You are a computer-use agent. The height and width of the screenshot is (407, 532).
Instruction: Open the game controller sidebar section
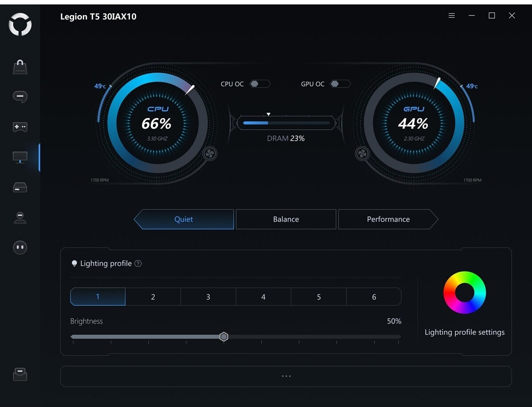tap(20, 127)
